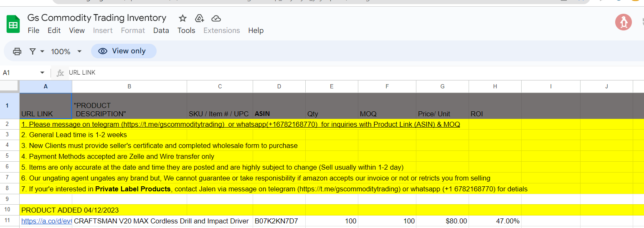Click the $80.00 price cell
The height and width of the screenshot is (228, 644).
click(443, 221)
